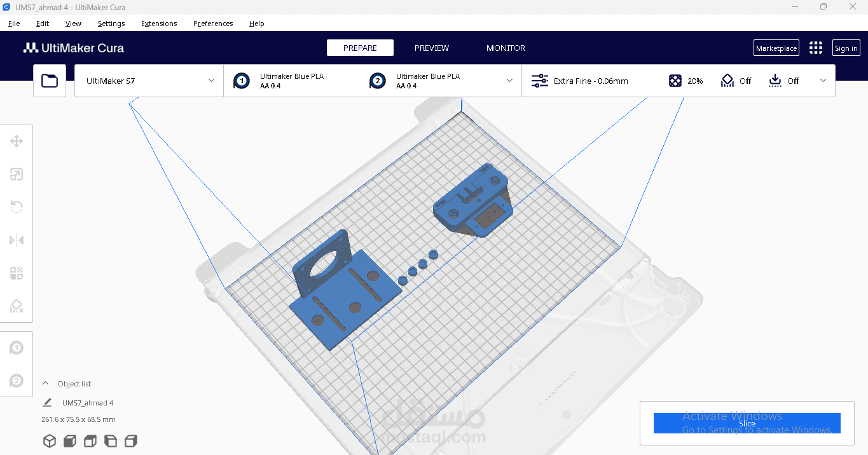Click the print settings sliders icon
Screen dimensions: 868x455
coord(540,81)
